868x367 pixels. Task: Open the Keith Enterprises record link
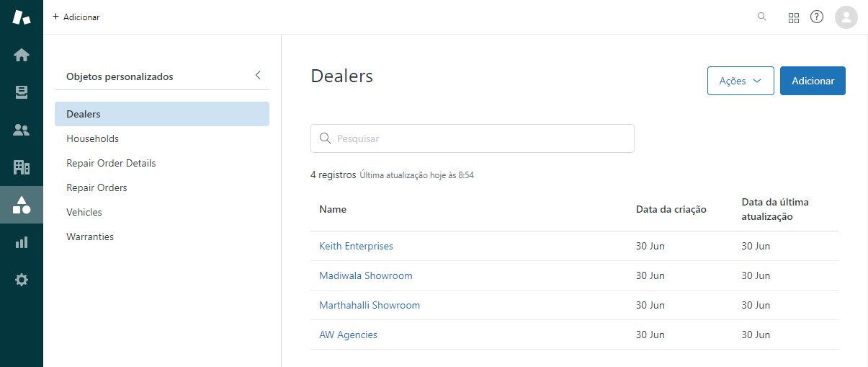(356, 246)
